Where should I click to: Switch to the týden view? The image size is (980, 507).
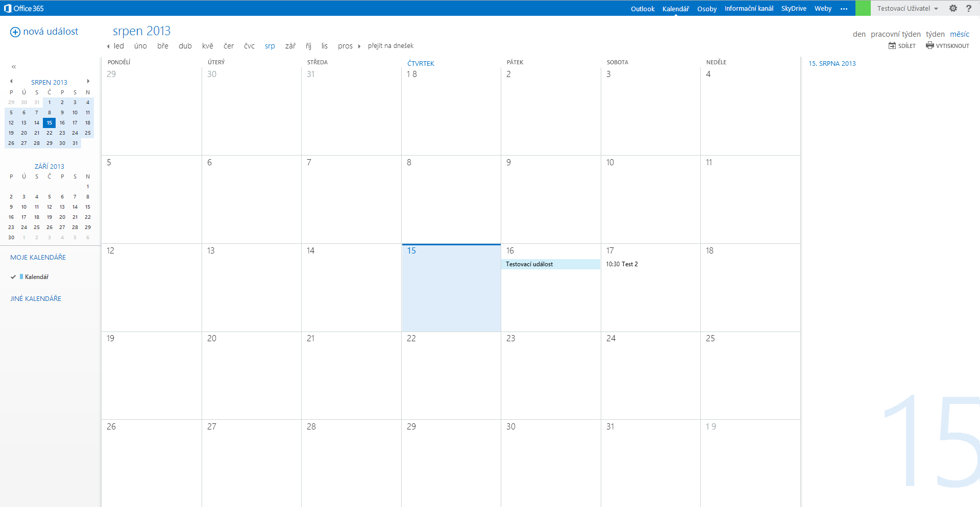pos(935,34)
